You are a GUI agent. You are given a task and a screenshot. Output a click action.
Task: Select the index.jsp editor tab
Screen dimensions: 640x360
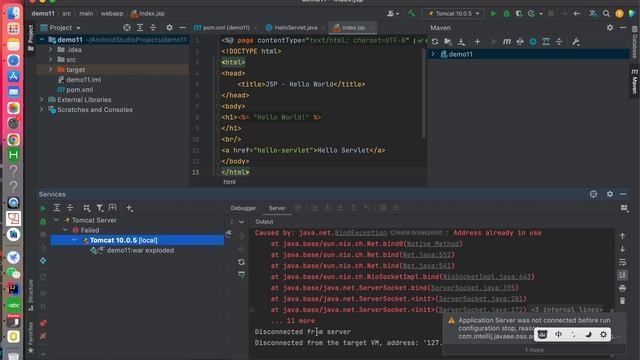(352, 28)
